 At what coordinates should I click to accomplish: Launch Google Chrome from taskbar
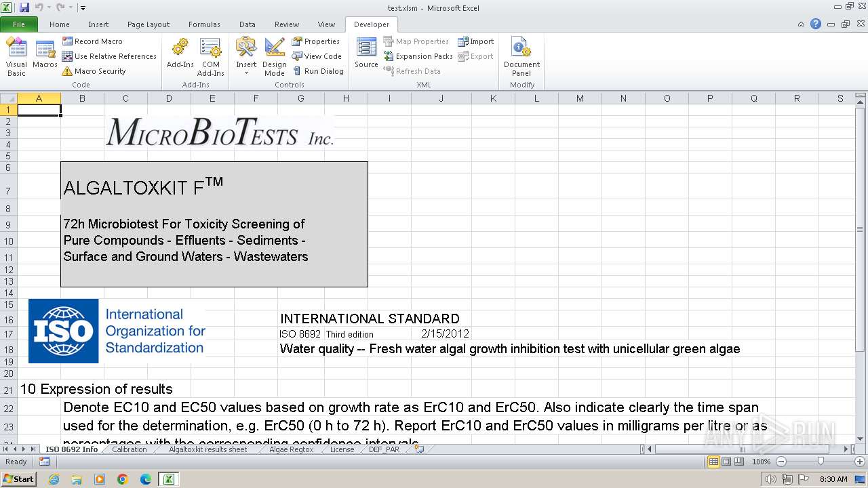[x=123, y=479]
